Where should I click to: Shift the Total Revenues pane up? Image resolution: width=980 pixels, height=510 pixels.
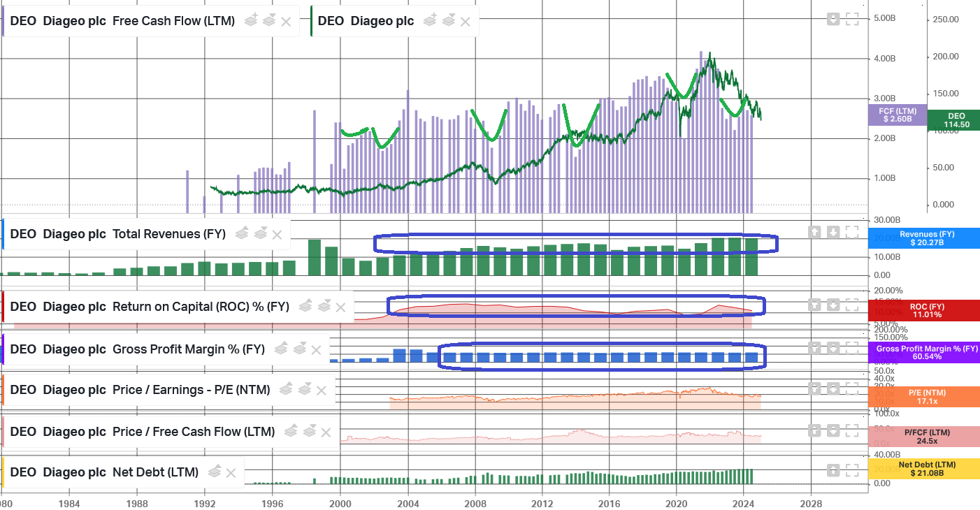tap(814, 232)
